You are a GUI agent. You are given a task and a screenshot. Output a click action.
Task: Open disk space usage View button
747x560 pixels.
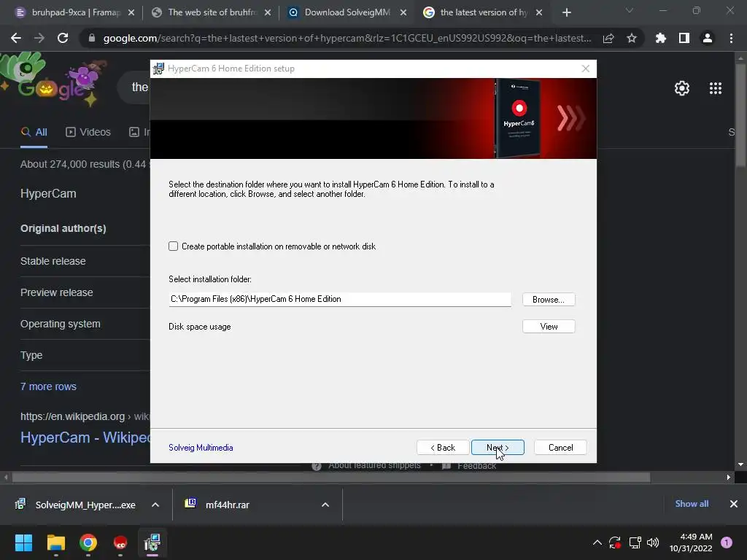pyautogui.click(x=549, y=327)
